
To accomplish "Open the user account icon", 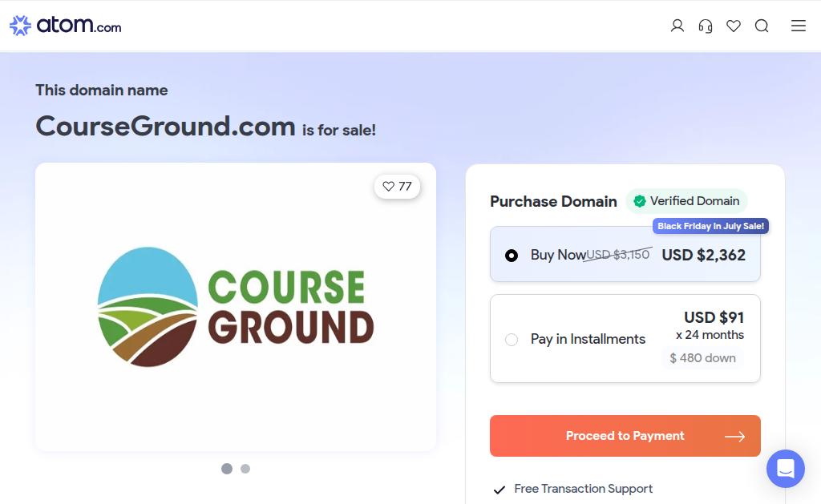I will tap(677, 26).
